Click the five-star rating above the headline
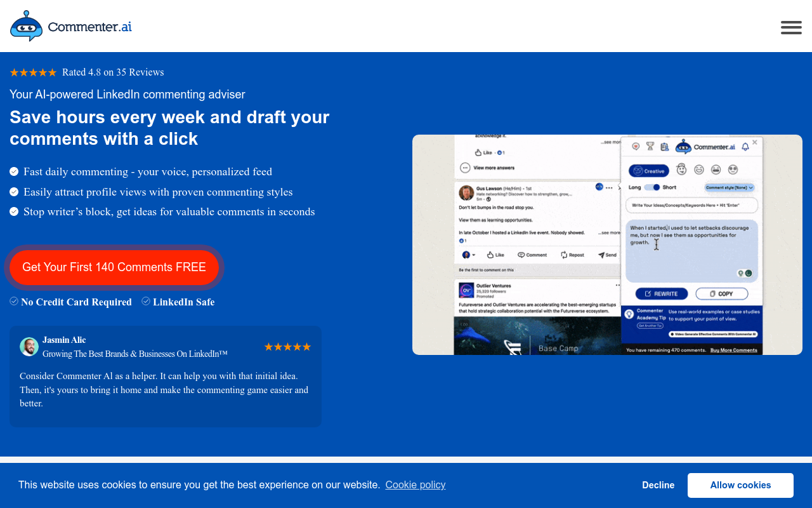Image resolution: width=812 pixels, height=508 pixels. [33, 72]
